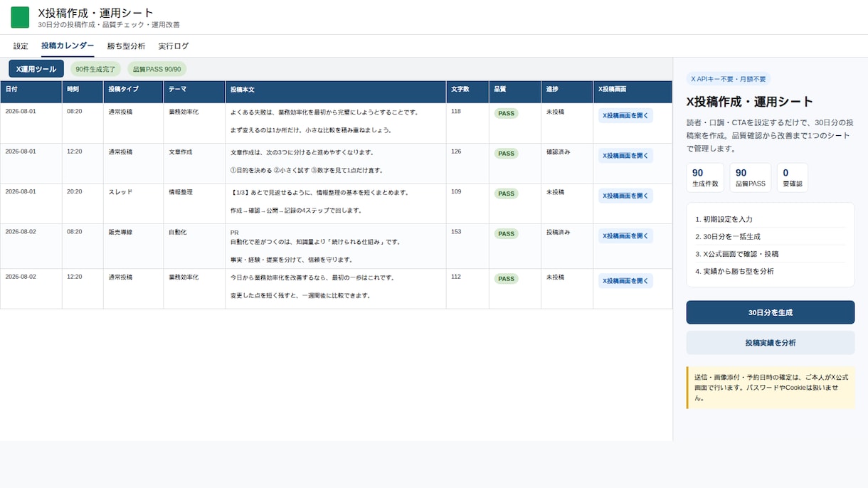Click PASS badge in the 文字数 112 row
The height and width of the screenshot is (488, 868).
click(x=506, y=279)
